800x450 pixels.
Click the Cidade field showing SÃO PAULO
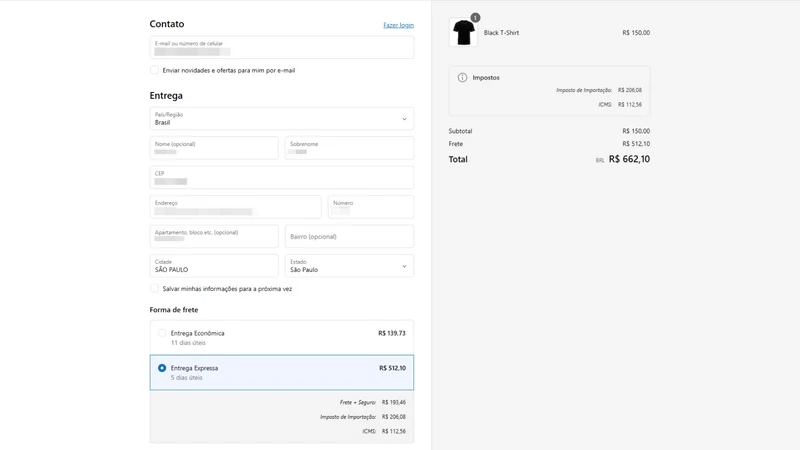(214, 266)
